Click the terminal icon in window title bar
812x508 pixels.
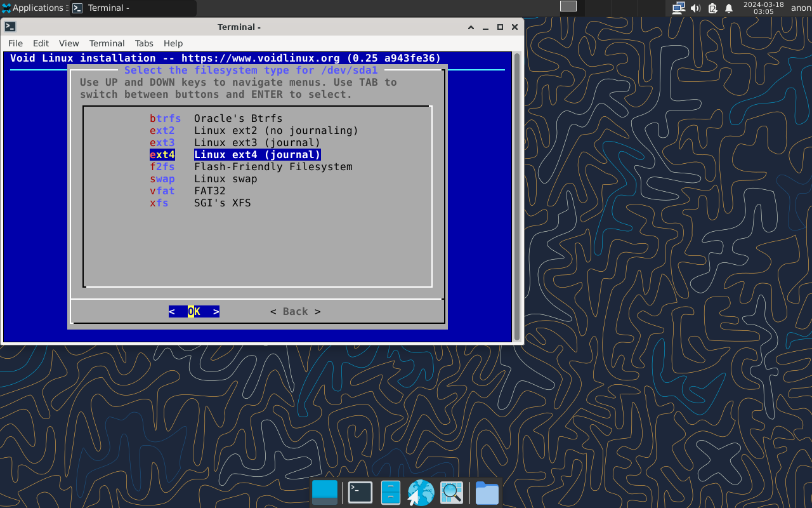10,27
